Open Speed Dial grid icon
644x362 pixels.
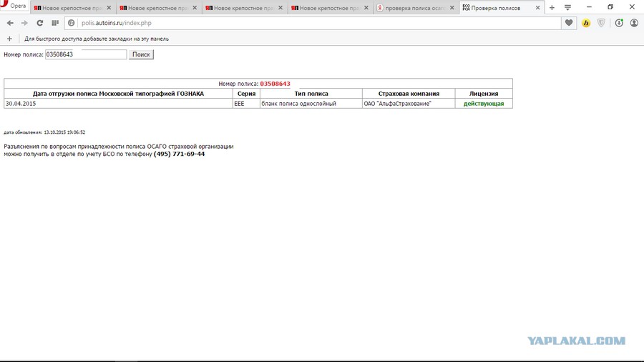click(55, 23)
